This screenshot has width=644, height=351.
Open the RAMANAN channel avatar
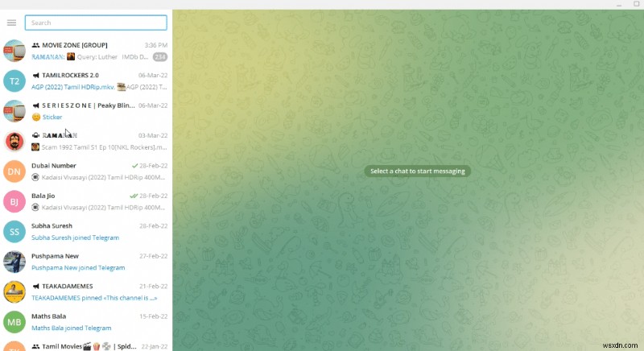(14, 141)
